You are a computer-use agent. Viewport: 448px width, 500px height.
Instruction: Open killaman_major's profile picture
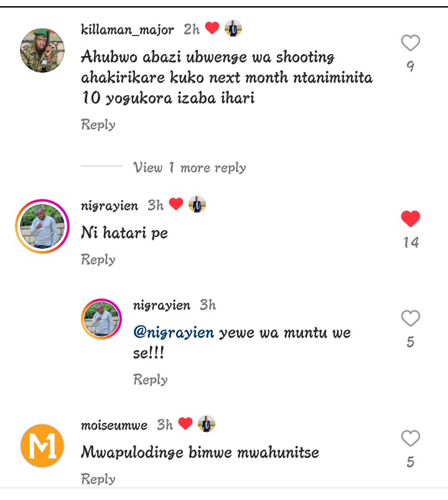click(42, 50)
